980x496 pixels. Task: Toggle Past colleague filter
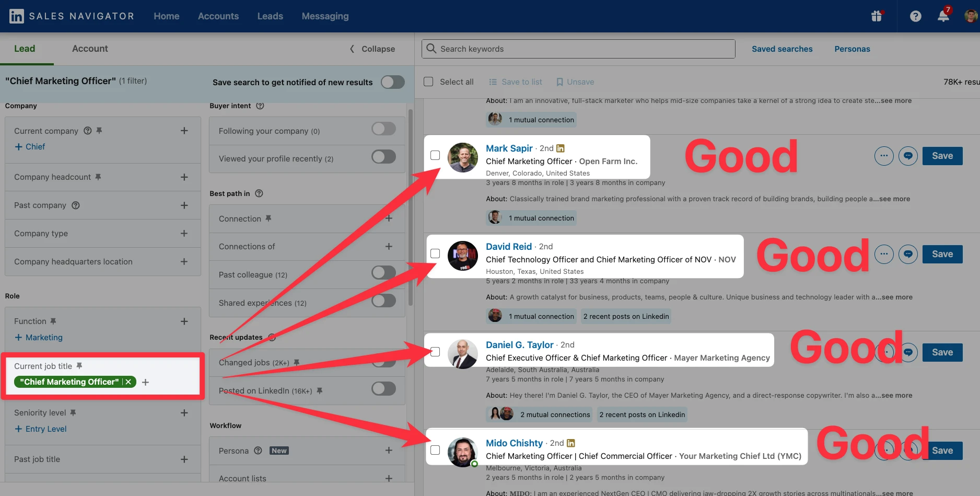click(x=384, y=273)
